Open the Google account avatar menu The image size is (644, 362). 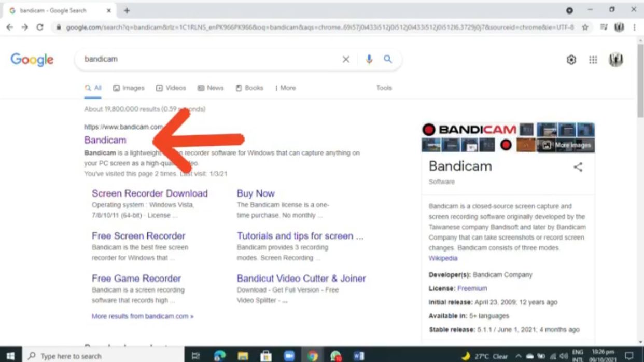(615, 60)
